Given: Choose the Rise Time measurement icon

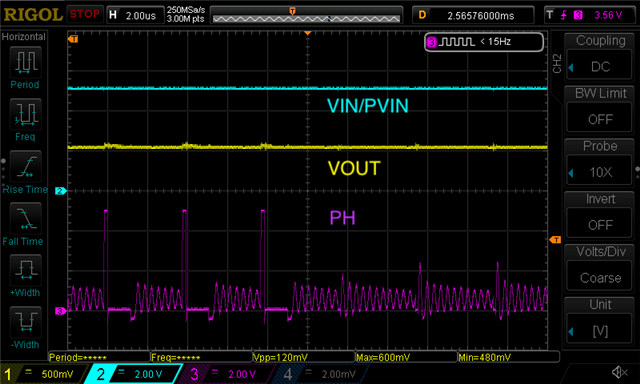Looking at the screenshot, I should (25, 166).
